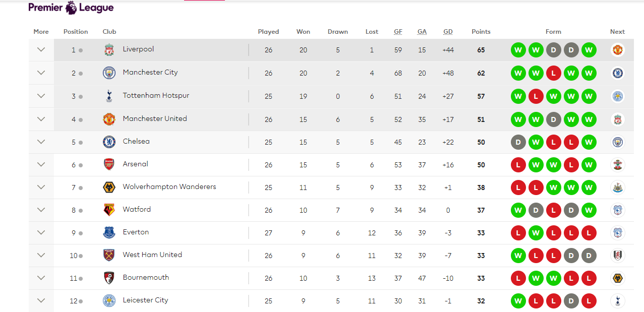Viewport: 644px width, 312px height.
Task: Click the Manchester City crest in Club column
Action: pyautogui.click(x=109, y=73)
